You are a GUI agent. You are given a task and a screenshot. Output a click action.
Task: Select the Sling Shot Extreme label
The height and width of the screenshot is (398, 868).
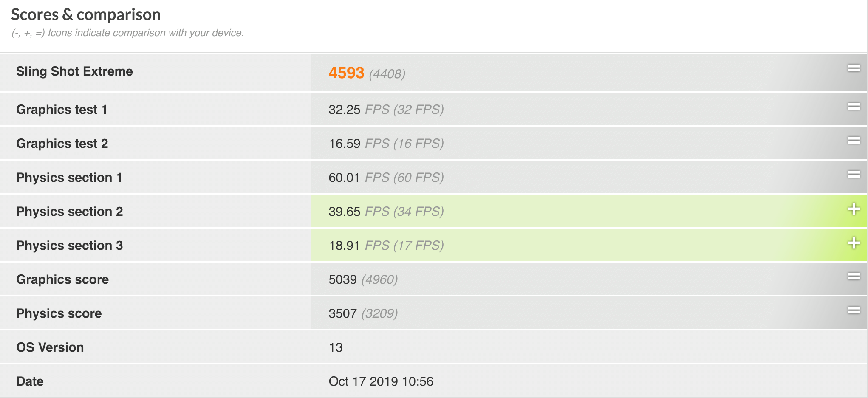pyautogui.click(x=74, y=71)
